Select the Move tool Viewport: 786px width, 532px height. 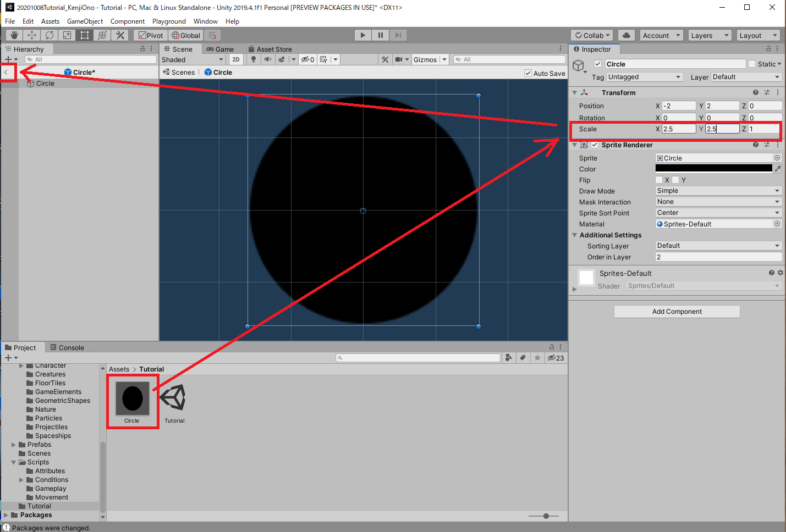point(32,35)
